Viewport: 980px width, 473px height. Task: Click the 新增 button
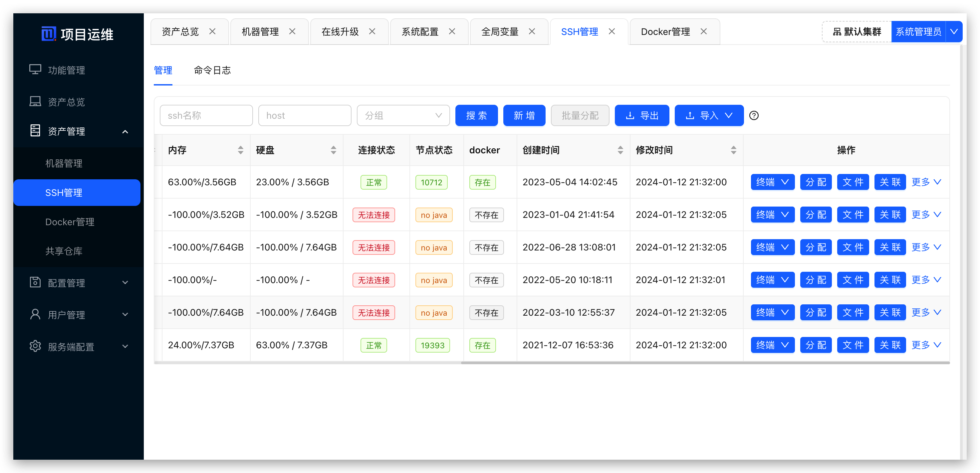[524, 115]
